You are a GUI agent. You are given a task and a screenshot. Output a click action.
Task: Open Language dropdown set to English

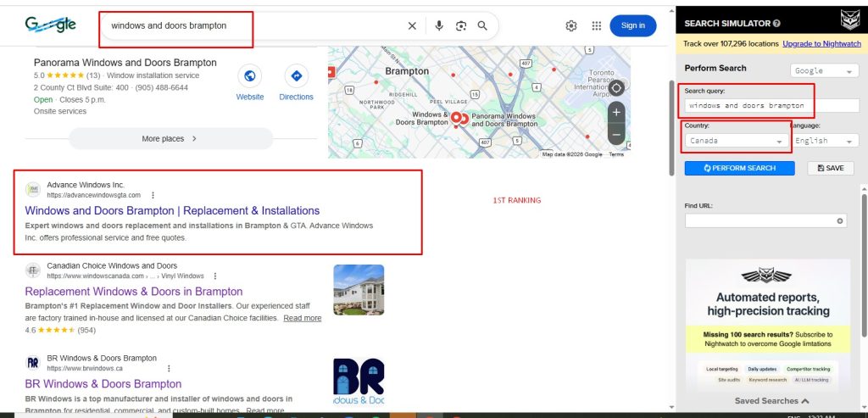tap(825, 141)
